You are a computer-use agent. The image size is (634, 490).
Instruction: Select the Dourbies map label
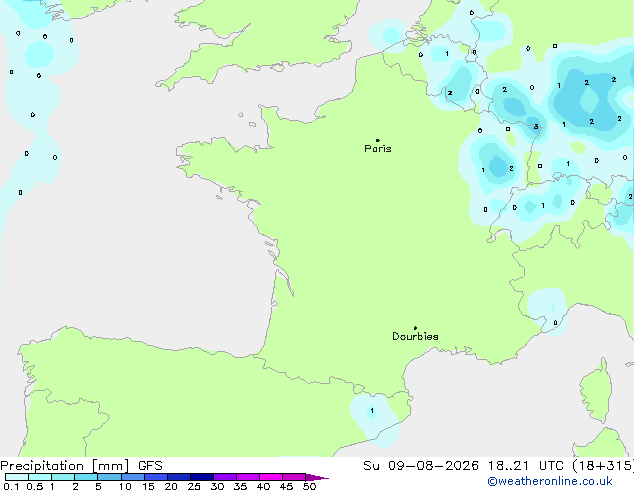(415, 336)
